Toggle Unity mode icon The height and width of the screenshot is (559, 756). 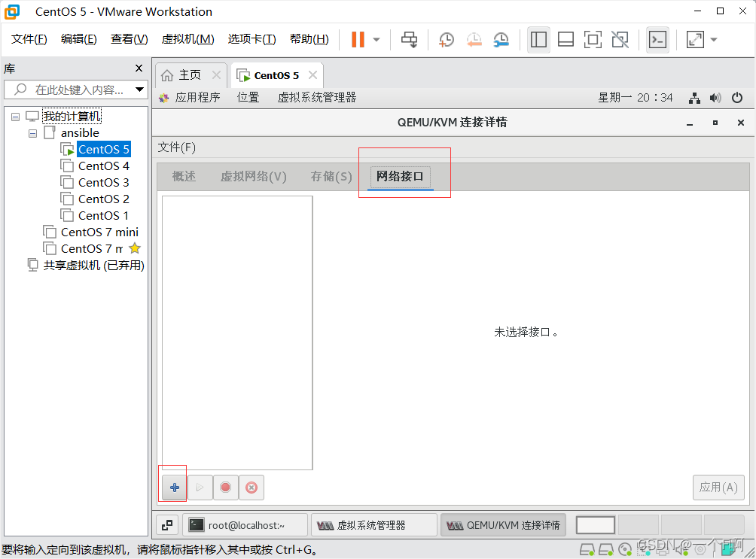[x=620, y=40]
